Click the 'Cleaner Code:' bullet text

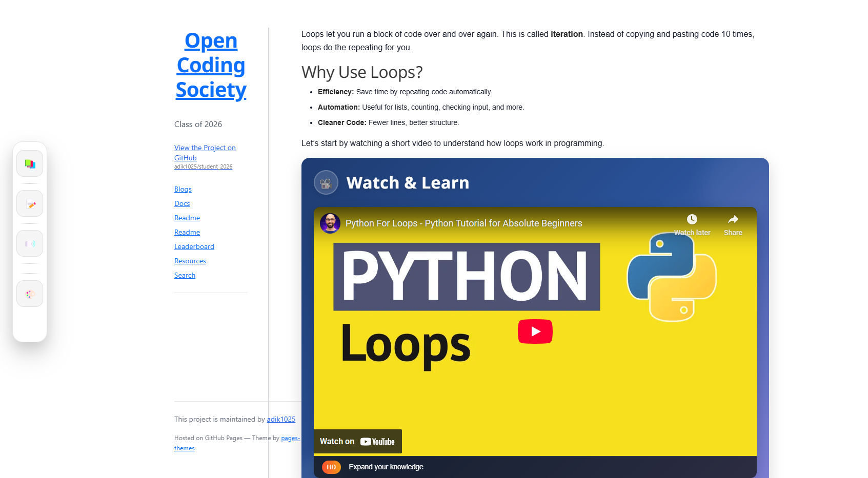(342, 122)
